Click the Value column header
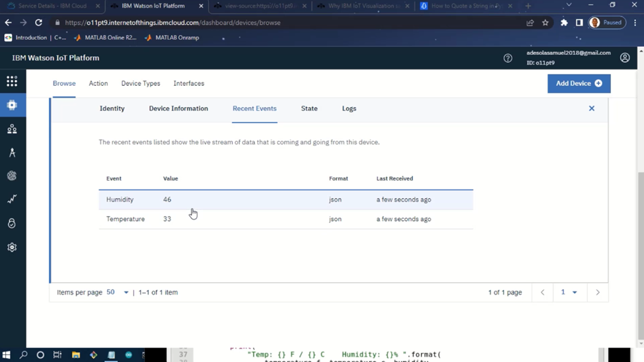The image size is (644, 362). tap(170, 178)
